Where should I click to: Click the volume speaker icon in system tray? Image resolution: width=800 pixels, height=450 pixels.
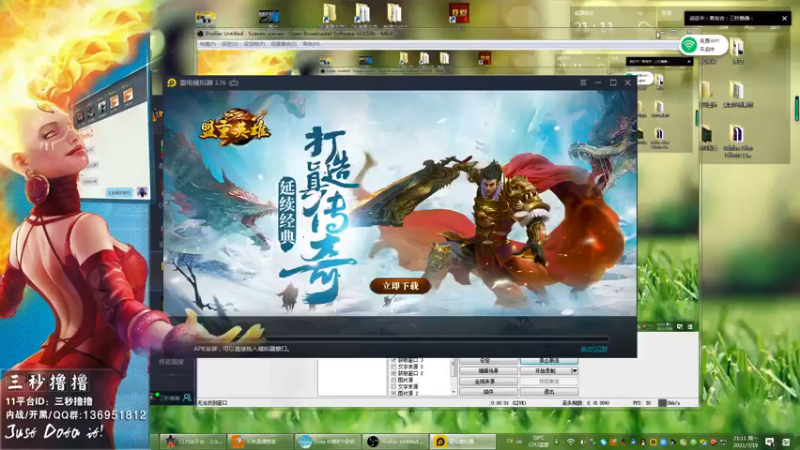pyautogui.click(x=582, y=442)
